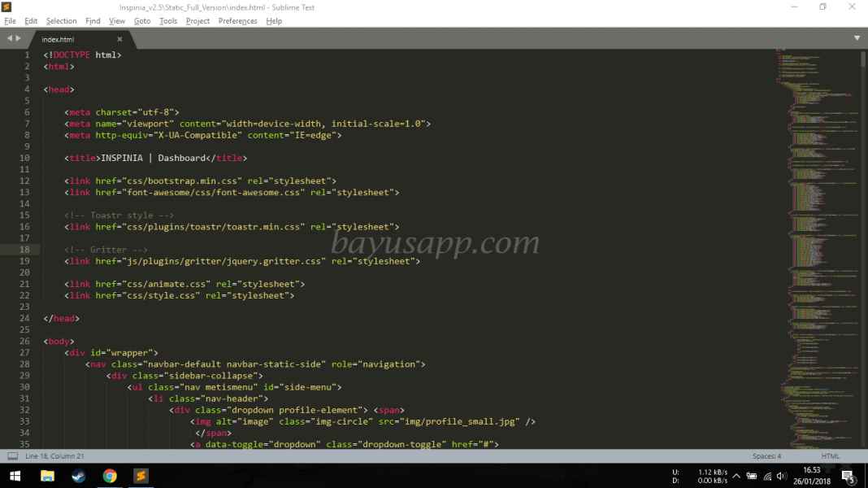The height and width of the screenshot is (488, 868).
Task: Open the Preferences menu
Action: click(237, 21)
